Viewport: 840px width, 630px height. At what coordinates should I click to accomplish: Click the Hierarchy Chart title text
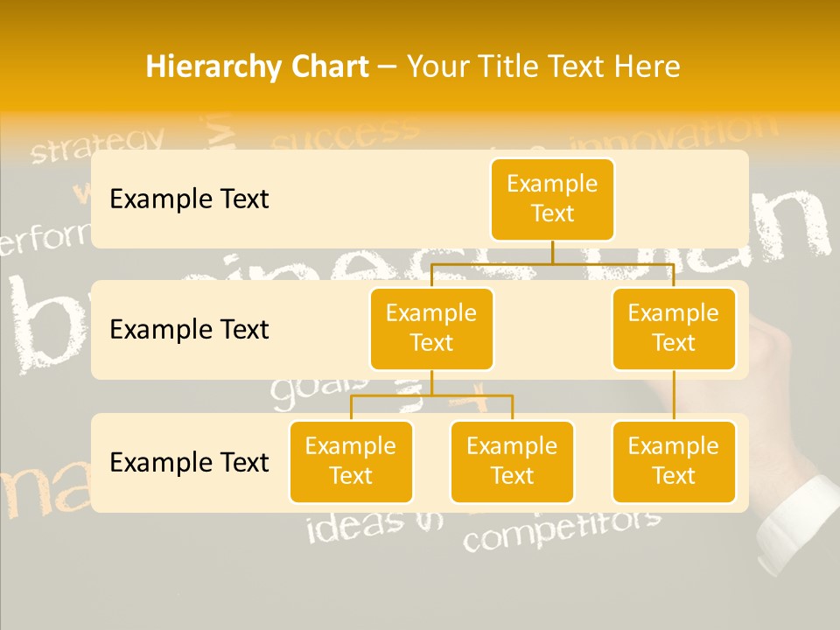tap(256, 66)
